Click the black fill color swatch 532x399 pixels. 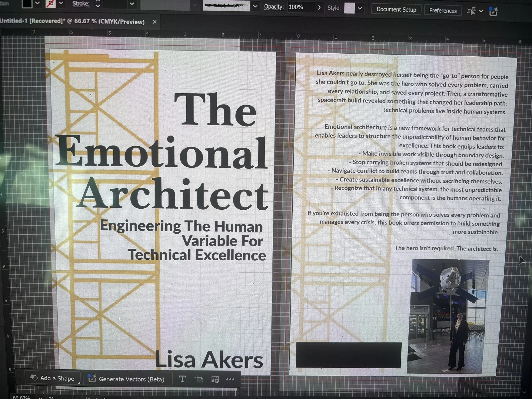click(x=27, y=3)
